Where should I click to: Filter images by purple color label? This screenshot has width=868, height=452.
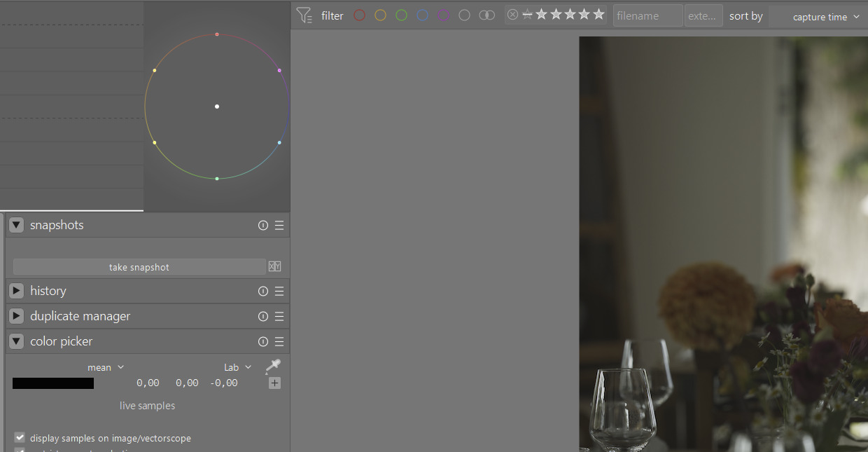tap(443, 15)
